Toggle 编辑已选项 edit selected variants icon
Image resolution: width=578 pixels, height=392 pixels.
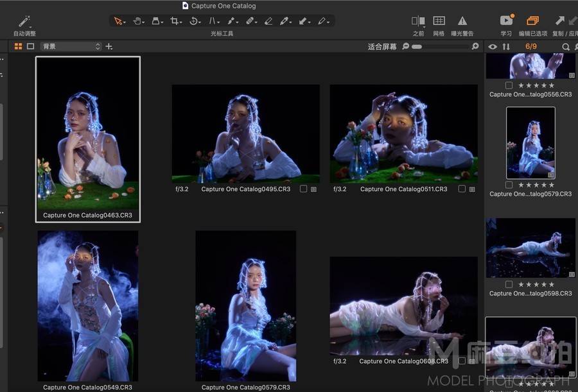pos(532,21)
